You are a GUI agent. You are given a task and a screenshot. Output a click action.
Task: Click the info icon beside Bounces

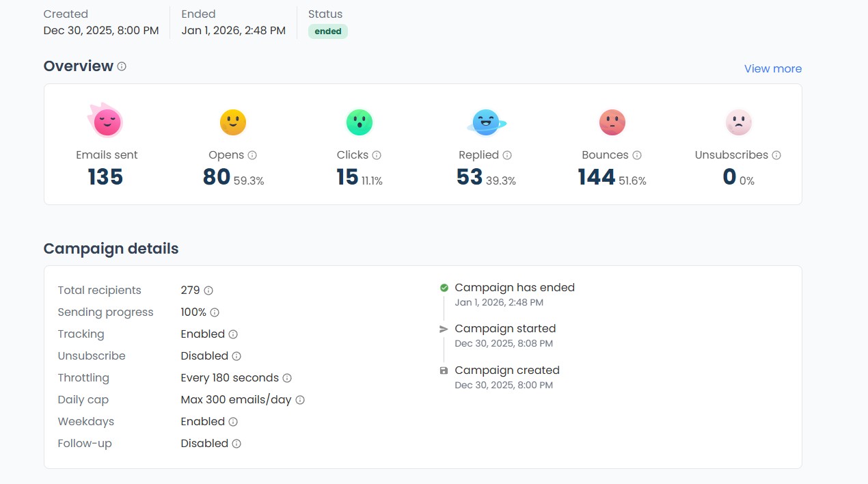[x=637, y=155]
